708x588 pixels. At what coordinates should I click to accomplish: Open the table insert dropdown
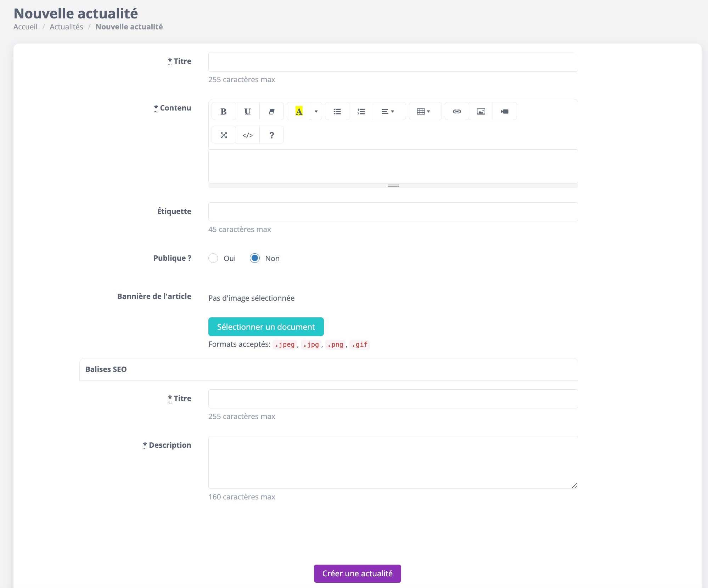coord(424,112)
